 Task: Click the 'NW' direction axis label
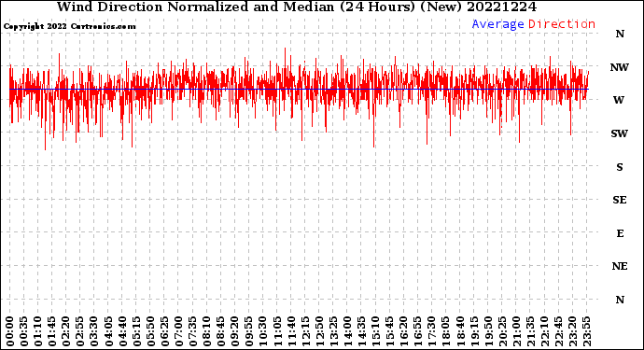pos(620,67)
